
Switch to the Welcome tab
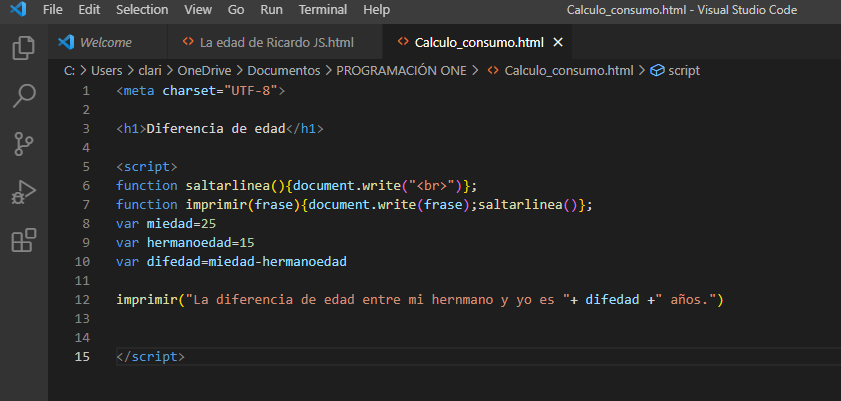108,42
